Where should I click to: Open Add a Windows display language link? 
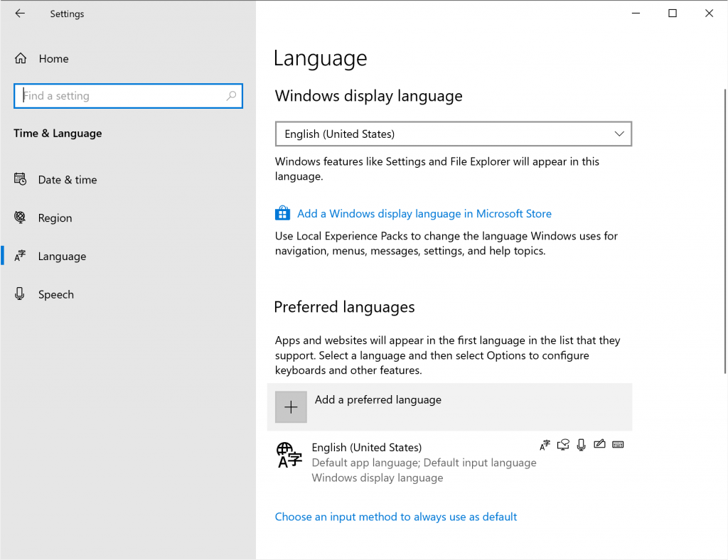click(x=424, y=213)
